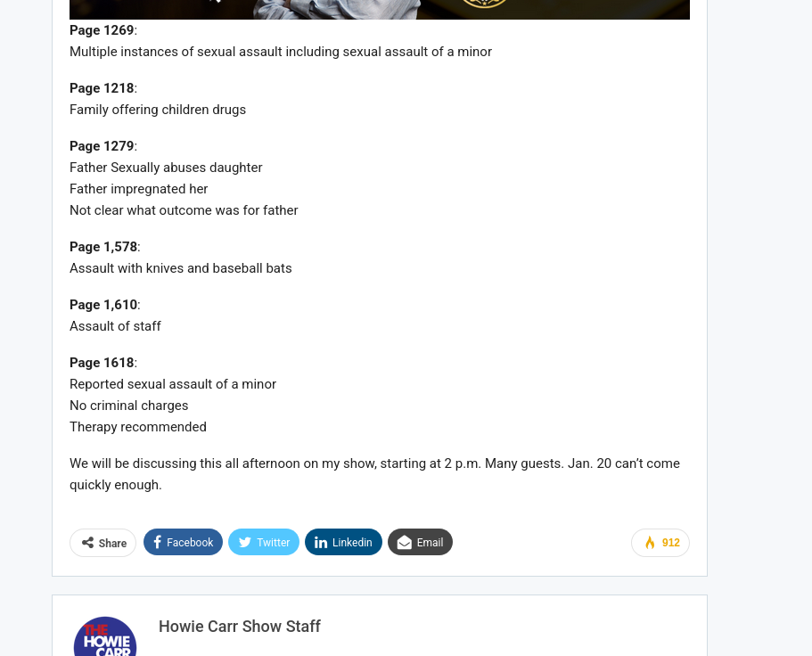Click the open envelope Email icon

click(405, 543)
